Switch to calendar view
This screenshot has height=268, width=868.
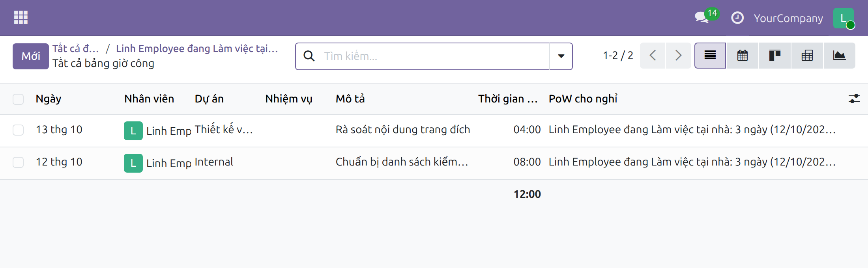[x=743, y=56]
